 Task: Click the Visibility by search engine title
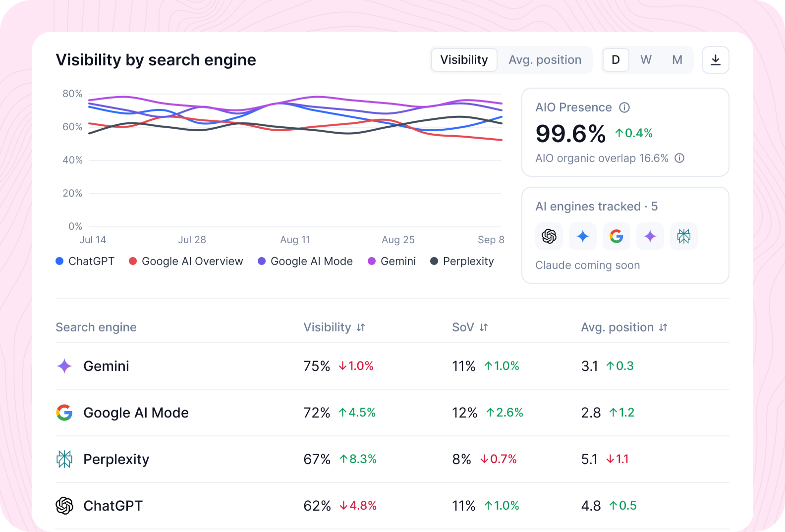click(x=156, y=60)
